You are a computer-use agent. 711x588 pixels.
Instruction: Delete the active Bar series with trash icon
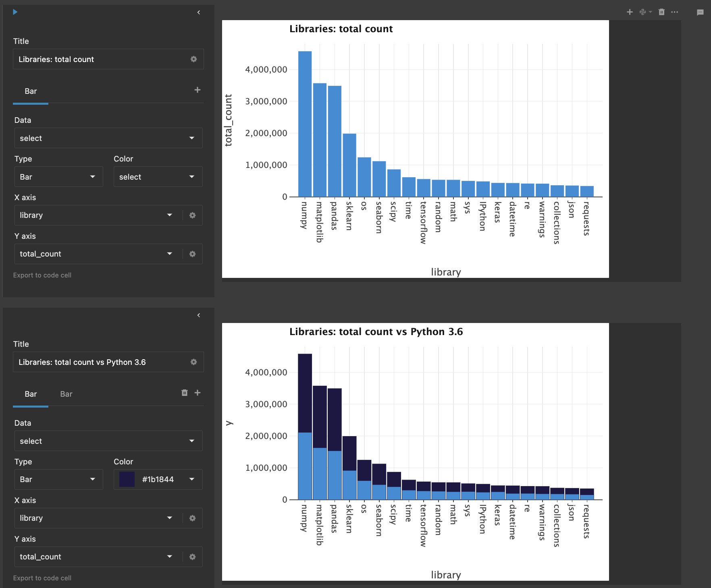click(185, 393)
